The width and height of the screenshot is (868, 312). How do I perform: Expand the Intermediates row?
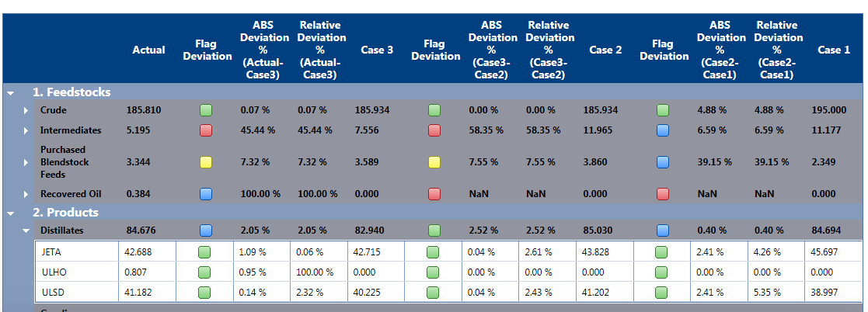[26, 131]
